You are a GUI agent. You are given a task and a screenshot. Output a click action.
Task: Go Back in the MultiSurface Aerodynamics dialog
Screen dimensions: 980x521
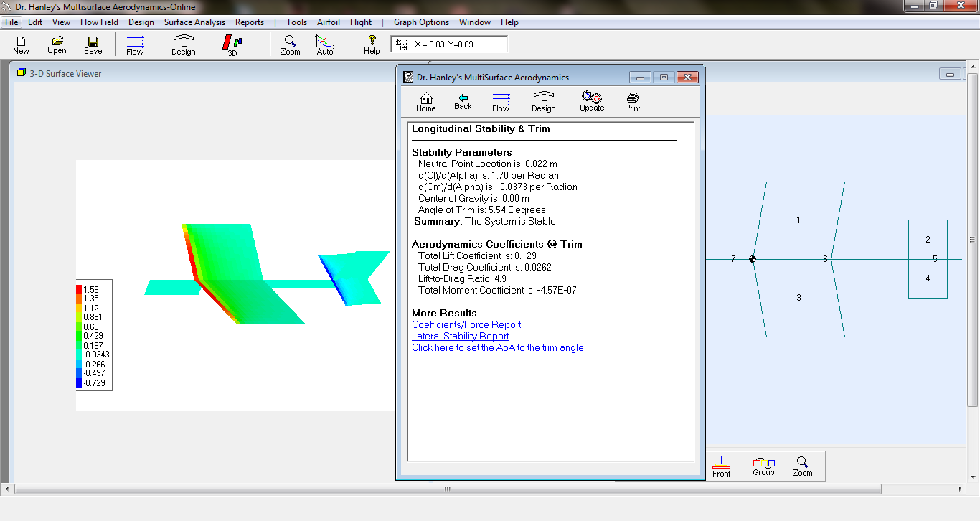(463, 102)
